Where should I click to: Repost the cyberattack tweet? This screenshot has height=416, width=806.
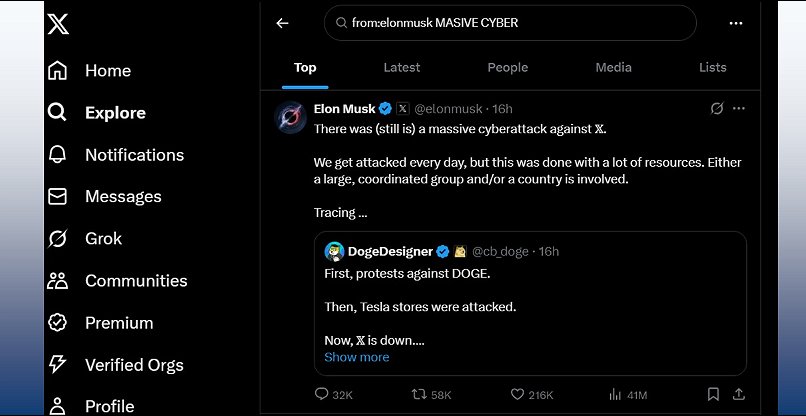(421, 395)
